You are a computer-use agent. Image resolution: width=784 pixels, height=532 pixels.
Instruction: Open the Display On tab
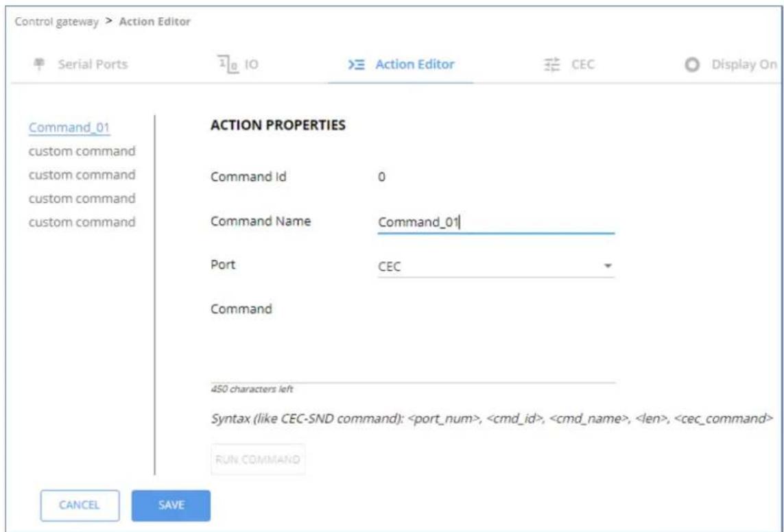pos(744,64)
